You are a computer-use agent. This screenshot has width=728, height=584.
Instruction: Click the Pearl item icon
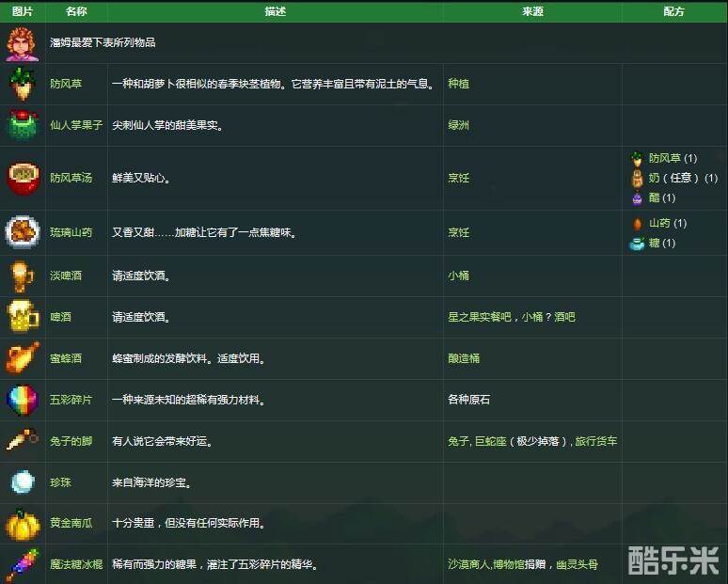[x=22, y=482]
